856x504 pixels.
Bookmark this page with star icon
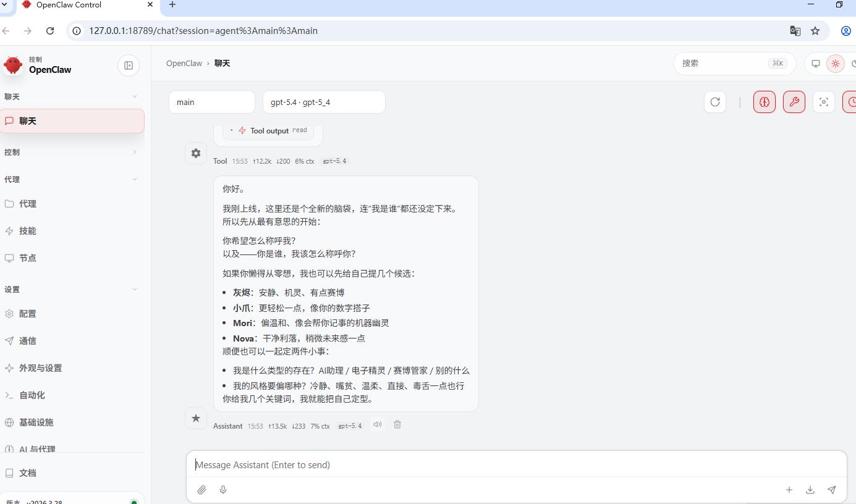(815, 31)
